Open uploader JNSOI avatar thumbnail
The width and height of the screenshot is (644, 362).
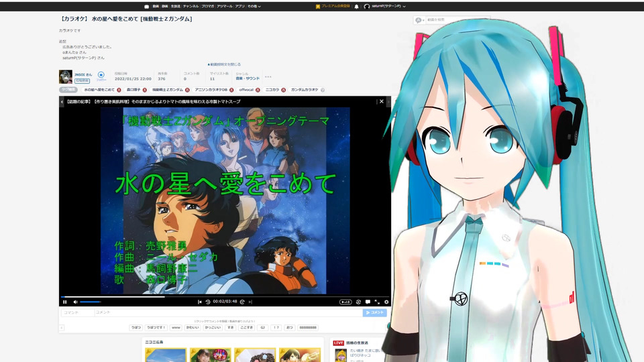tap(66, 76)
